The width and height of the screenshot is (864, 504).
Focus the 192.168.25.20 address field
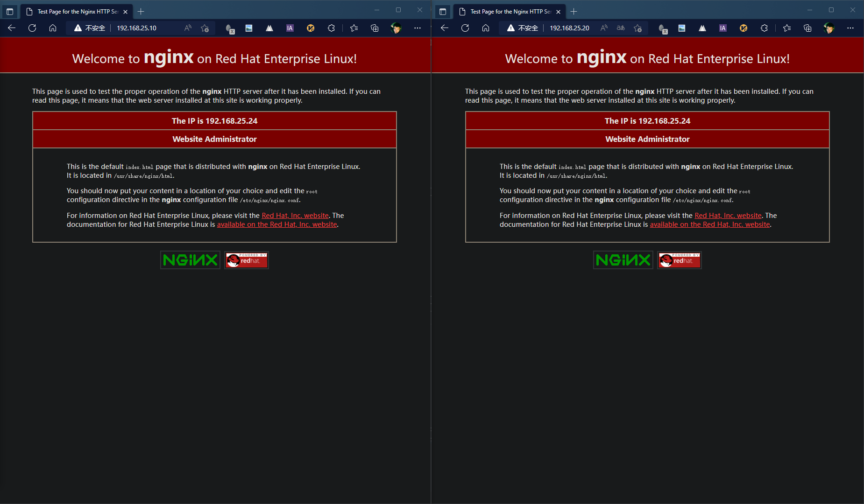click(x=569, y=28)
